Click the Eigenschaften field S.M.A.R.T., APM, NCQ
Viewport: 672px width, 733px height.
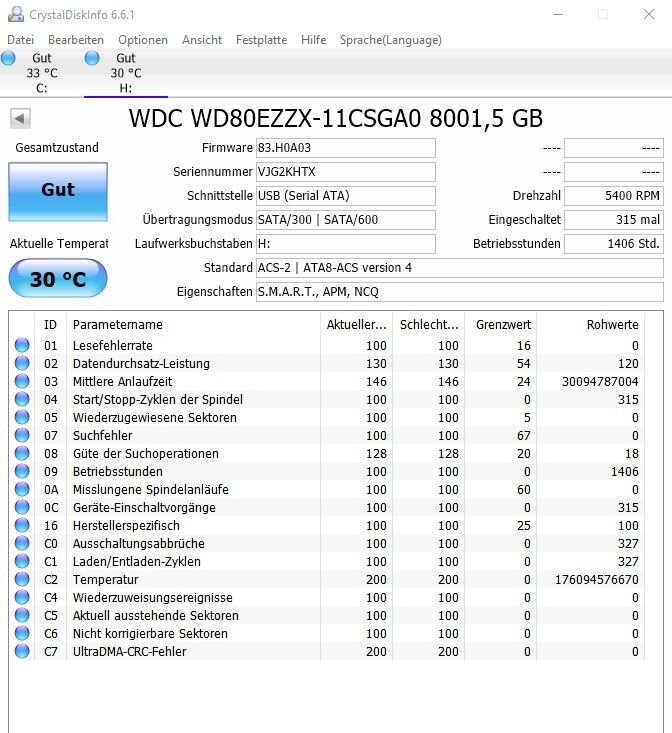click(x=460, y=292)
